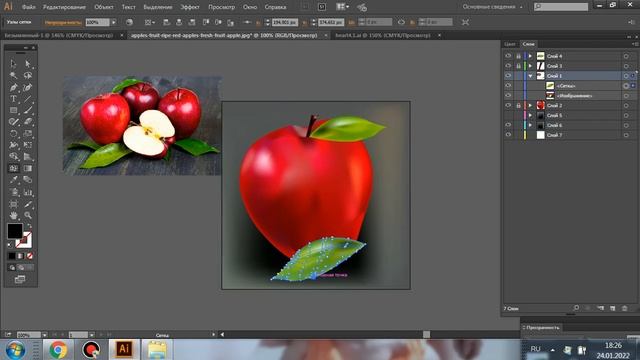
Task: Hide the <Сетка> sublayer eye icon
Action: pyautogui.click(x=508, y=86)
